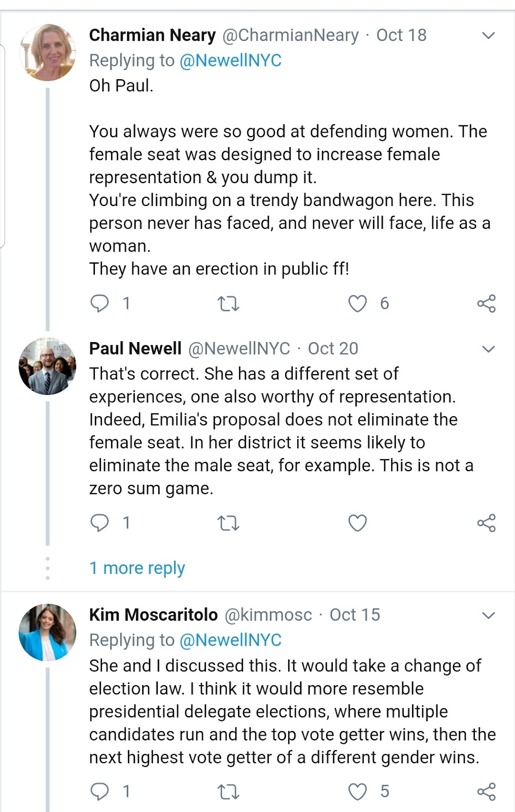View Charmian Neary's profile picture
The width and height of the screenshot is (515, 812).
[48, 52]
